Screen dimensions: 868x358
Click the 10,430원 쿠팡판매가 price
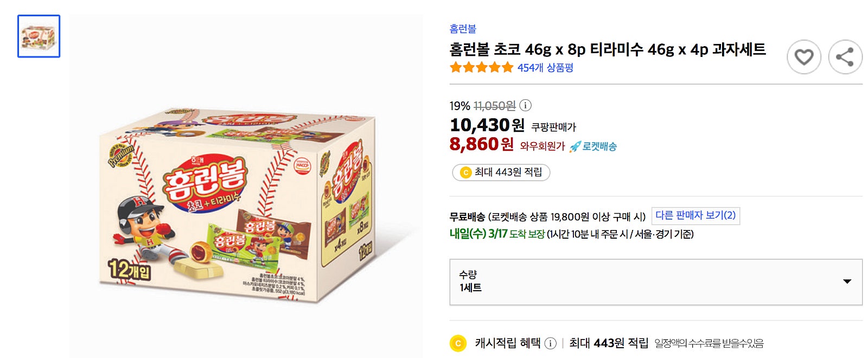pos(487,125)
